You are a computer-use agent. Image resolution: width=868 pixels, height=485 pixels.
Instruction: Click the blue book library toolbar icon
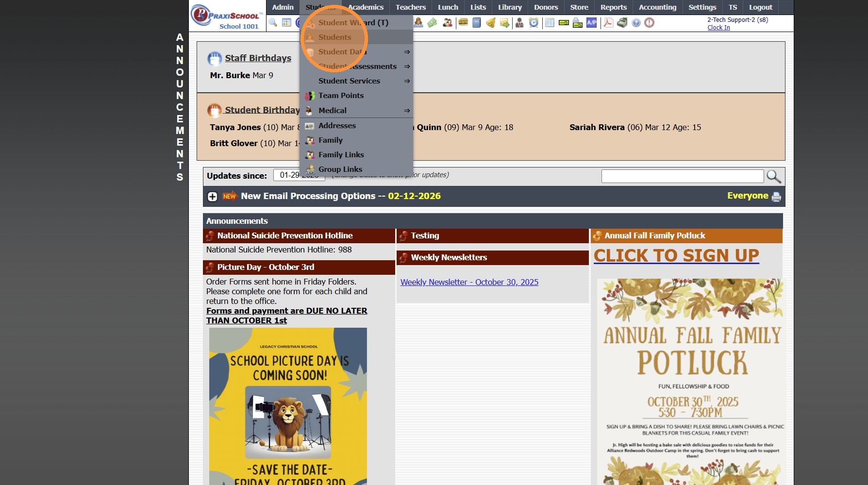point(477,23)
